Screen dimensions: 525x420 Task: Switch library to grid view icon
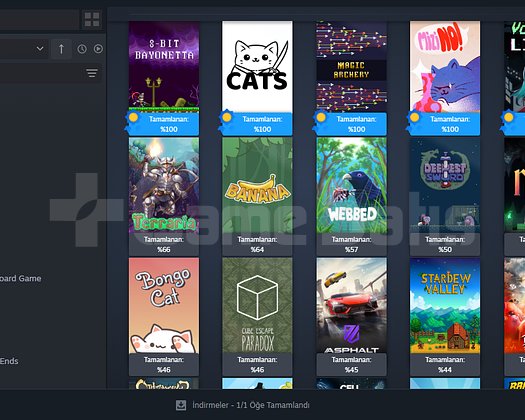92,19
